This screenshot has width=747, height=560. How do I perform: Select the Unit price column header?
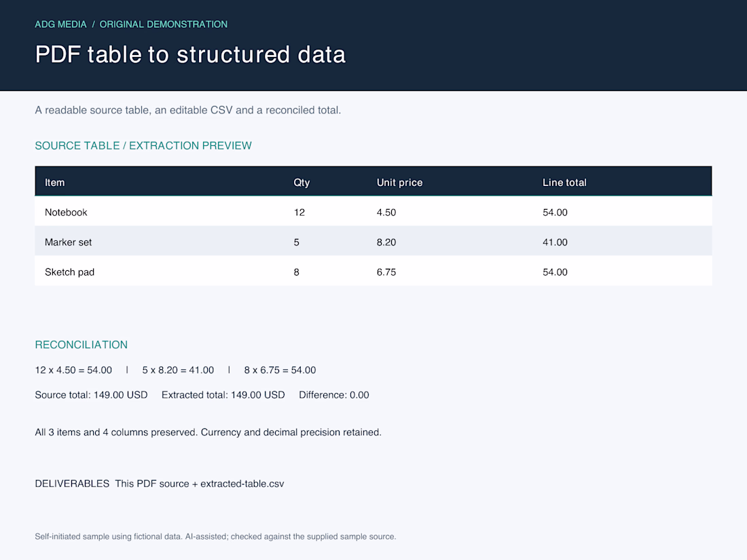point(399,183)
